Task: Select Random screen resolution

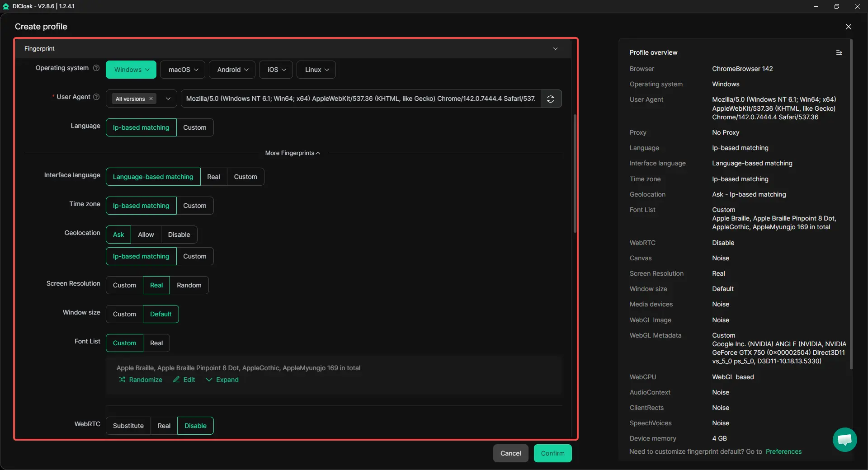Action: click(x=189, y=286)
